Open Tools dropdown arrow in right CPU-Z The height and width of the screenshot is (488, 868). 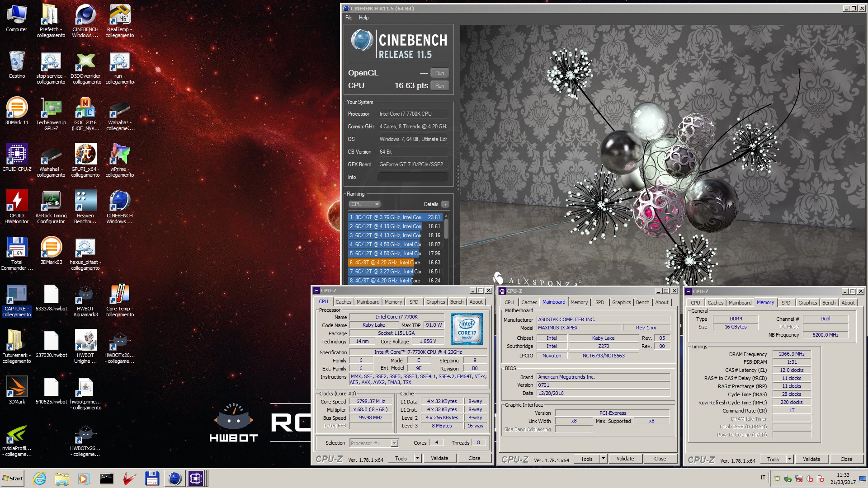point(789,459)
